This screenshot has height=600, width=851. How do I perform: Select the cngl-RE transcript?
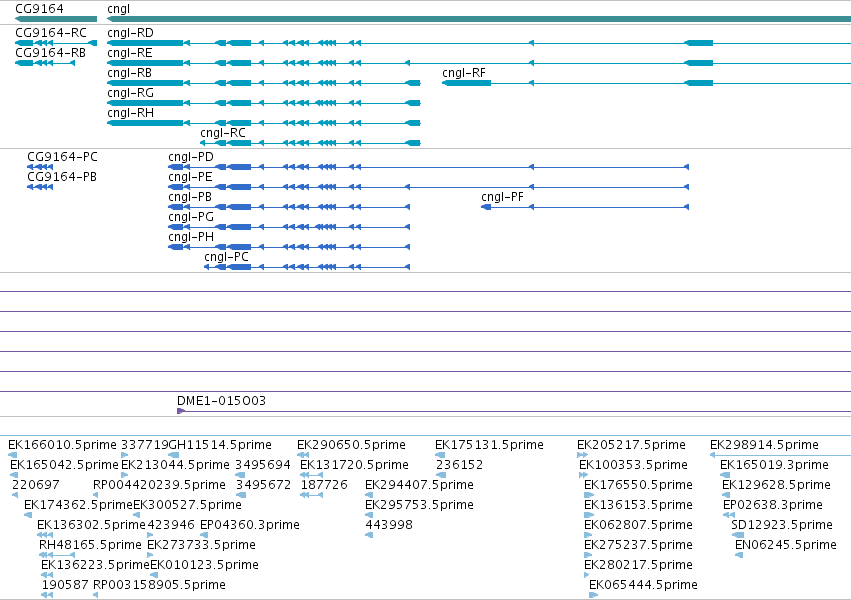click(x=130, y=53)
